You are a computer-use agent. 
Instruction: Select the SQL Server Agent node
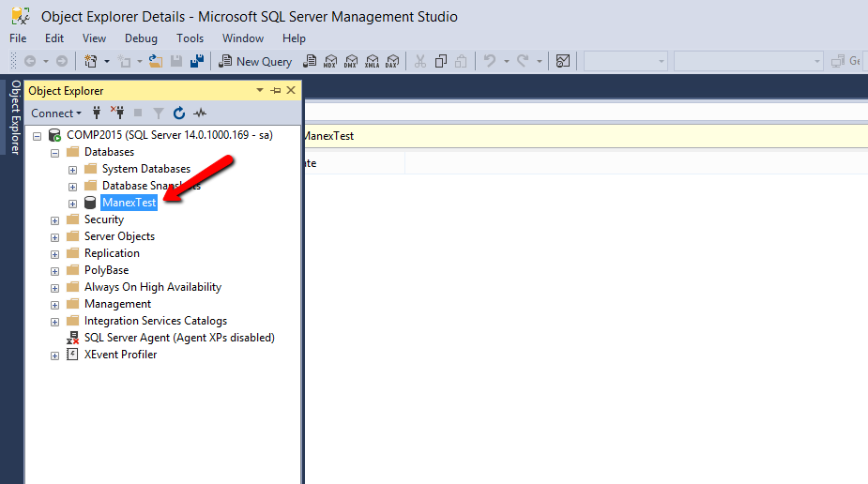click(x=179, y=338)
